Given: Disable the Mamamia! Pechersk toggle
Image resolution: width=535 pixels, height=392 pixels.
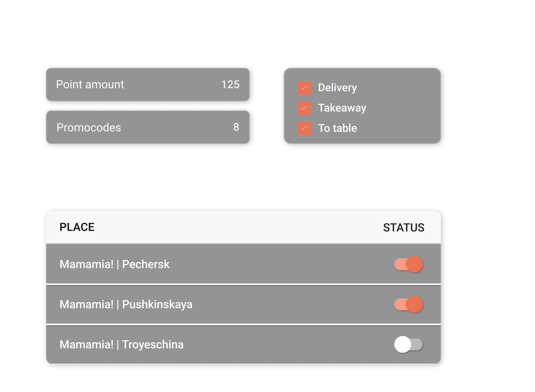Looking at the screenshot, I should pos(408,264).
